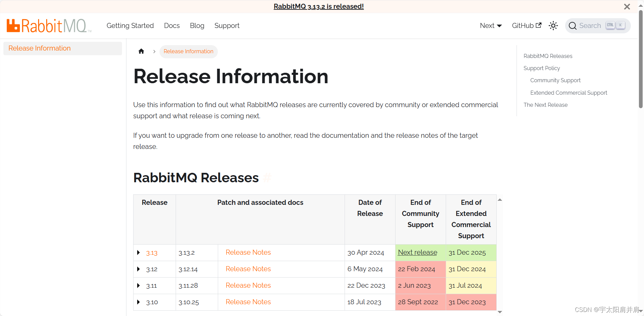Open the GitHub external link
The height and width of the screenshot is (316, 644).
(526, 26)
